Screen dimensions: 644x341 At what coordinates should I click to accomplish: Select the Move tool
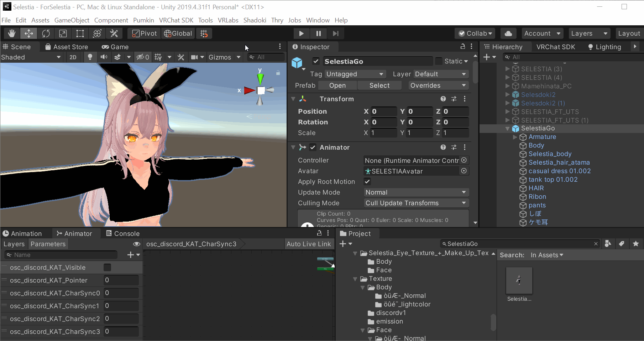tap(29, 33)
